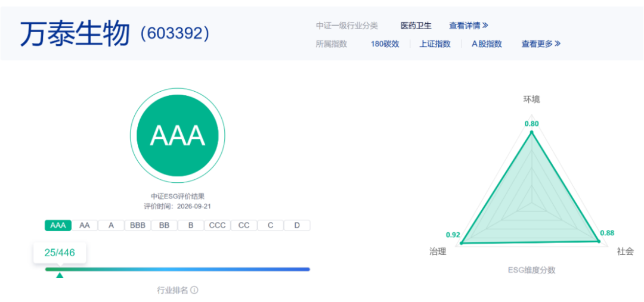Select the AAA rating box
The image size is (644, 302).
coord(58,225)
